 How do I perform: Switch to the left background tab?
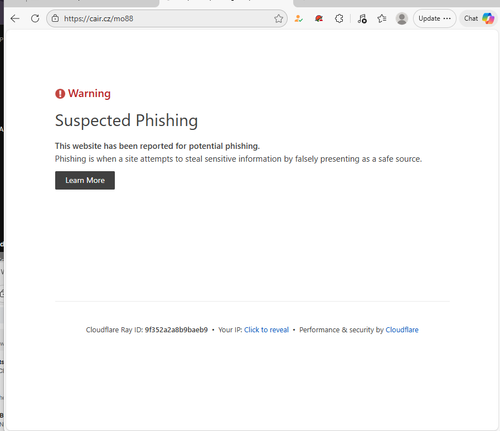[82, 3]
